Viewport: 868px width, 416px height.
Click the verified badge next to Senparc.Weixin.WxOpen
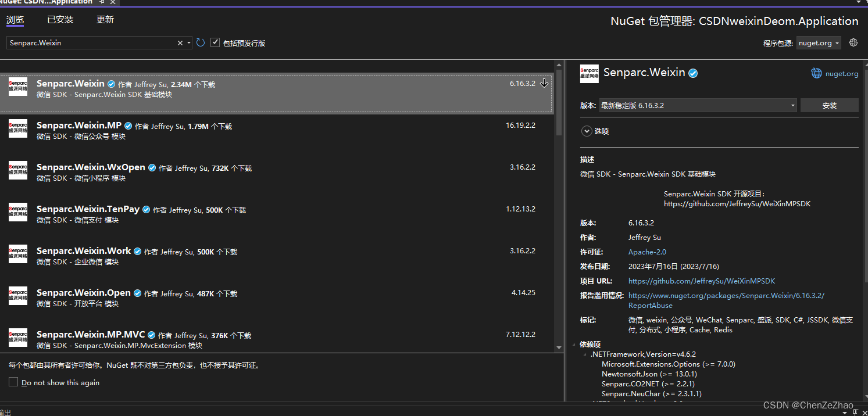(152, 168)
